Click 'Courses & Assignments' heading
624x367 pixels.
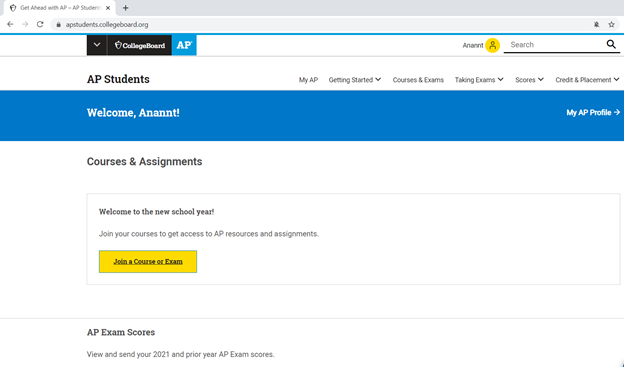click(144, 162)
